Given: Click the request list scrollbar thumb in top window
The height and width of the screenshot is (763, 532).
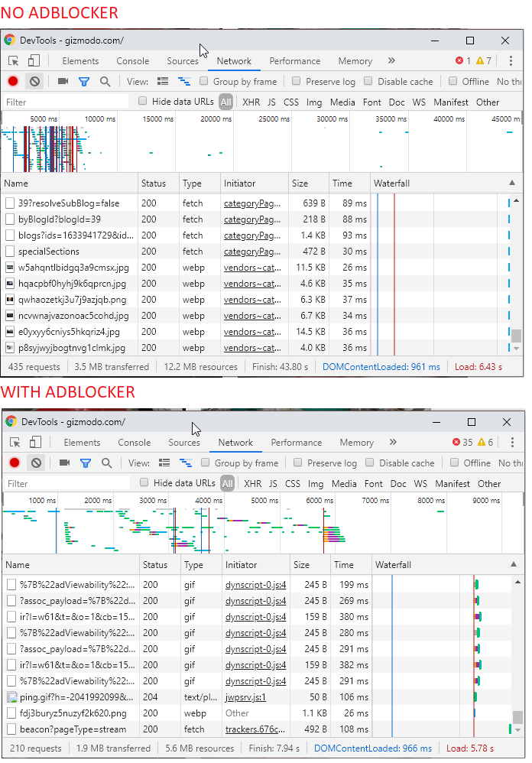Looking at the screenshot, I should tap(516, 336).
